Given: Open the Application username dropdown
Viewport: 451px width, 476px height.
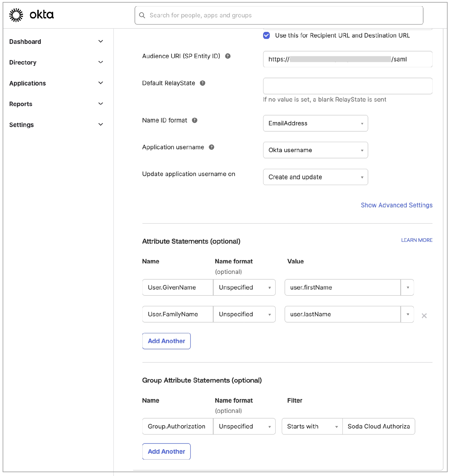Looking at the screenshot, I should click(x=315, y=150).
